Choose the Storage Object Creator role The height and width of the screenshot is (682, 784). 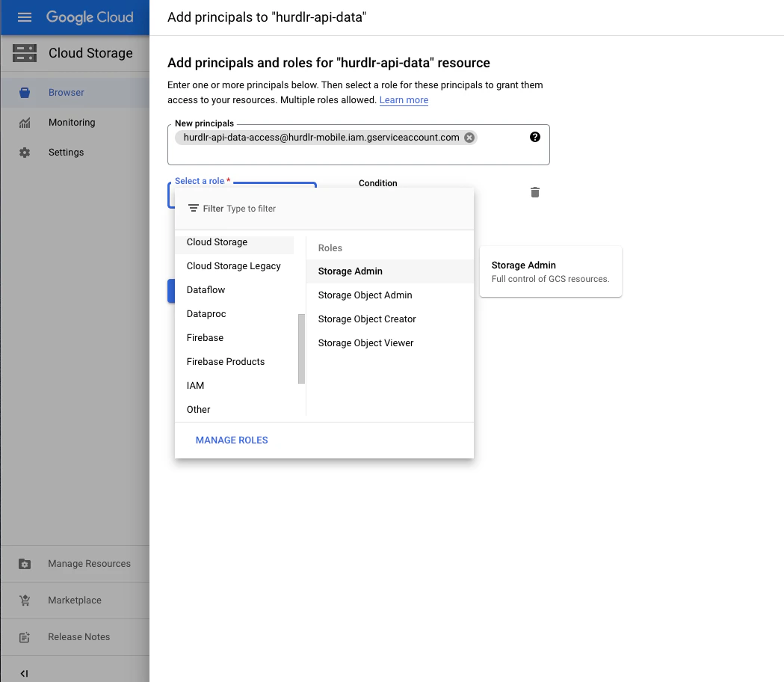tap(390, 319)
